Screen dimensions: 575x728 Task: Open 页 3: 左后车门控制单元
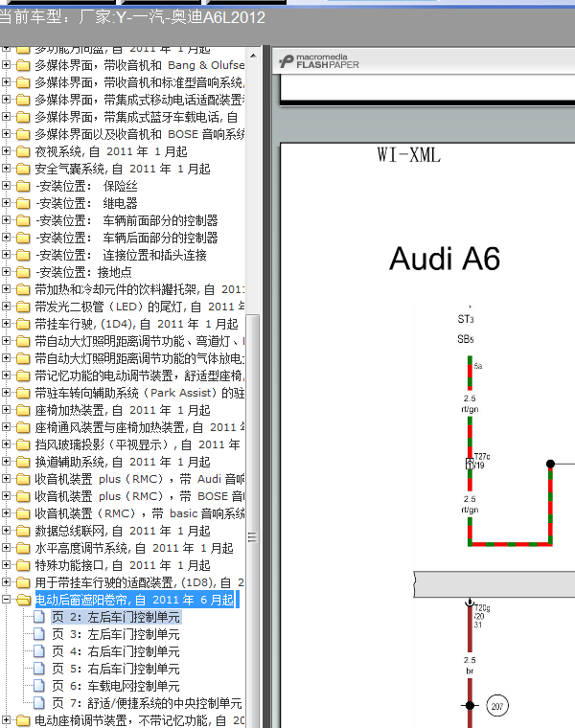116,634
